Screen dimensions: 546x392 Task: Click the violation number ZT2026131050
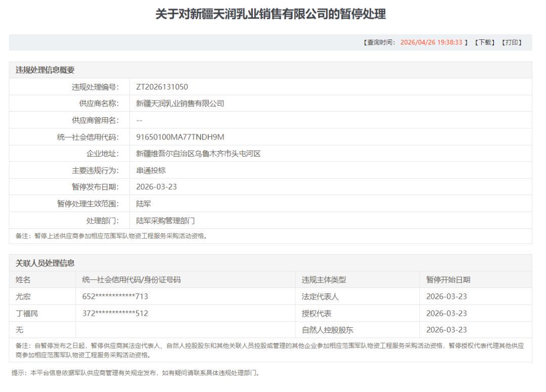[x=162, y=87]
